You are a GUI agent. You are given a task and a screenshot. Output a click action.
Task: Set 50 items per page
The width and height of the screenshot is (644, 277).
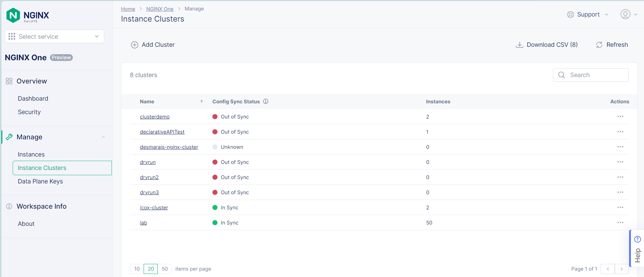point(165,269)
